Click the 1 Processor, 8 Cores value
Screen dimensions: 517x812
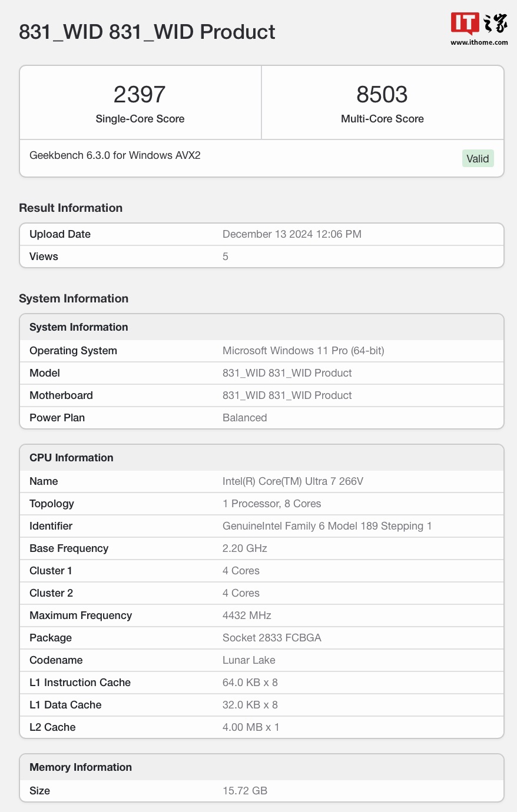click(272, 504)
